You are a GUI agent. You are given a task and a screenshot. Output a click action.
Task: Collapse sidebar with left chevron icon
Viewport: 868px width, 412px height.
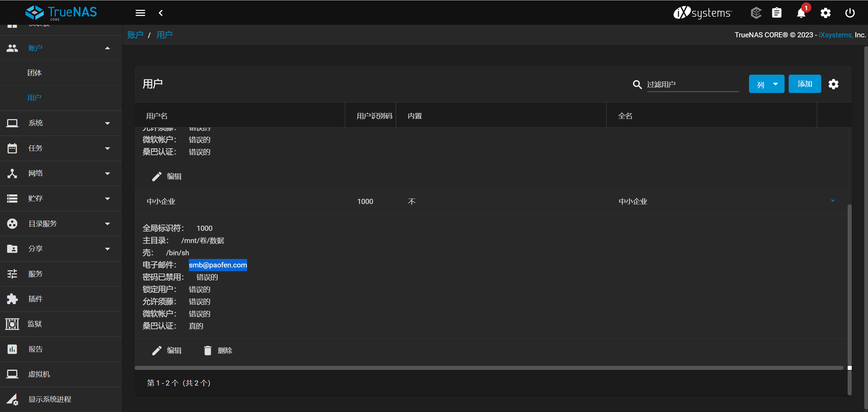click(161, 13)
